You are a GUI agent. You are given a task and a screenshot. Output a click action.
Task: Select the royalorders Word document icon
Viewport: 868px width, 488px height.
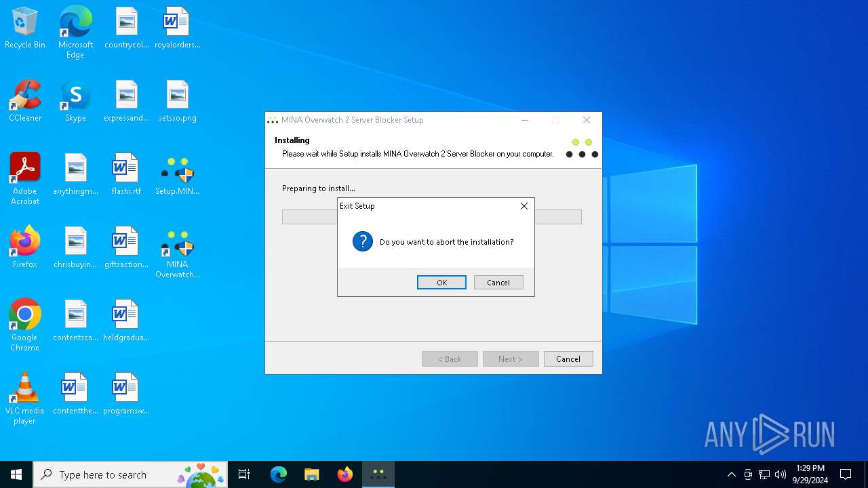[177, 28]
